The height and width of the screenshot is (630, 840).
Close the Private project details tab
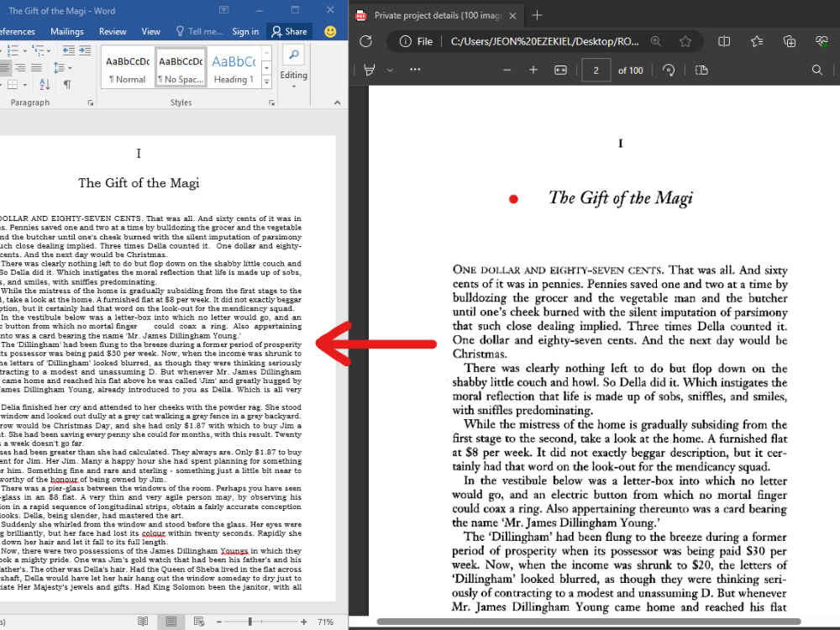click(x=512, y=15)
